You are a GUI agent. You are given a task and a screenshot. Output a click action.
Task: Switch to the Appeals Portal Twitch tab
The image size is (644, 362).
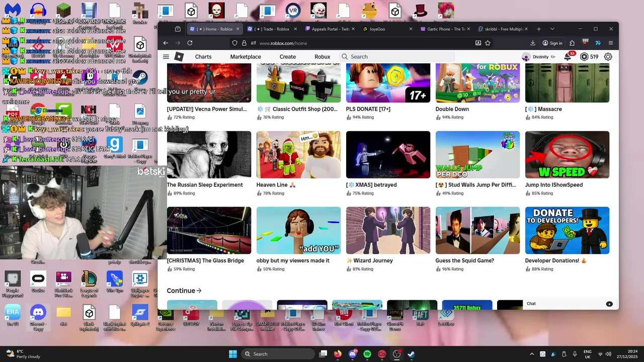click(x=330, y=29)
